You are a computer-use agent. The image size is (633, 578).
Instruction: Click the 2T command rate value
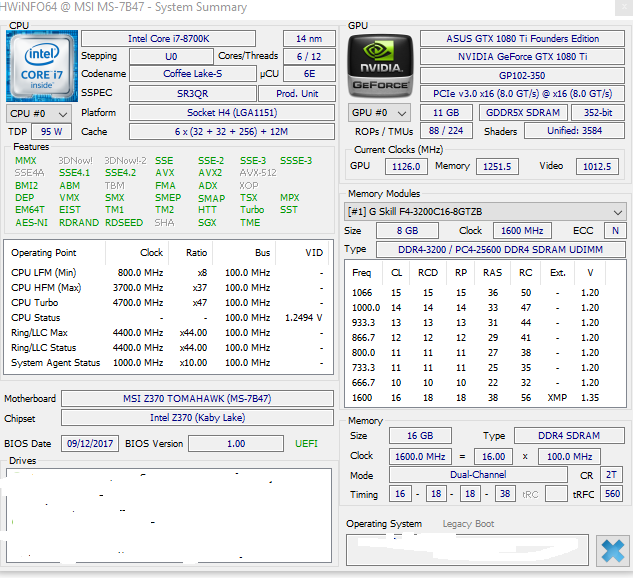pos(611,475)
